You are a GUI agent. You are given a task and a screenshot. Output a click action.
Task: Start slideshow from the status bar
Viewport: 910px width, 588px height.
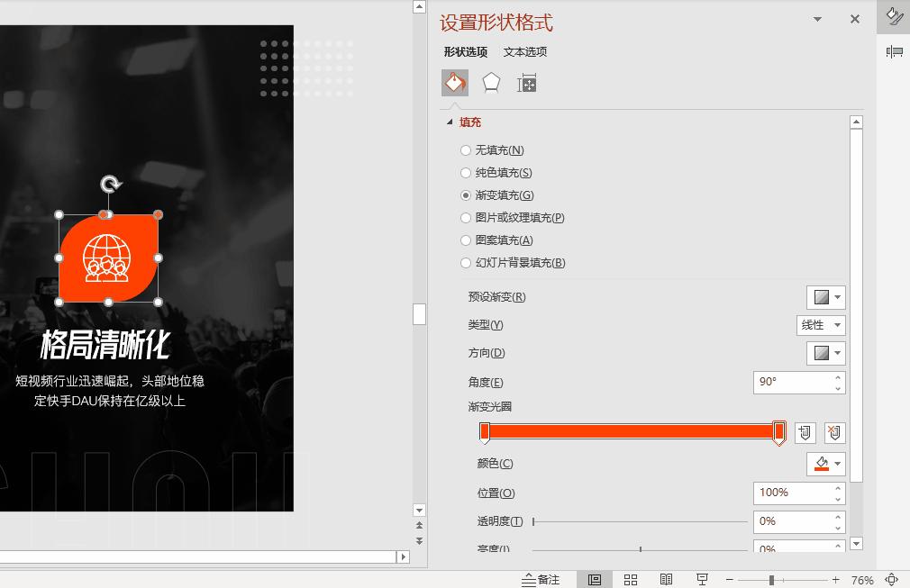point(703,579)
